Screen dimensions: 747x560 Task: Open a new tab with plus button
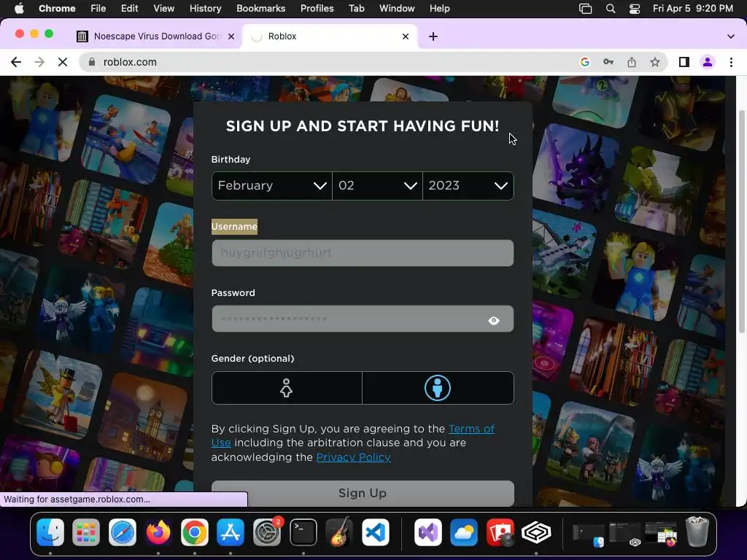tap(433, 36)
